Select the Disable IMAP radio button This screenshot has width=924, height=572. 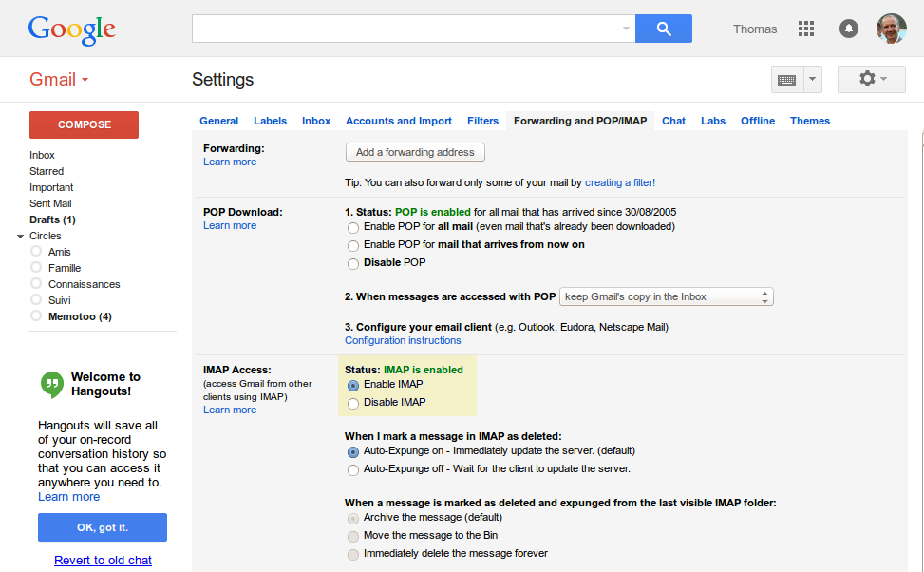tap(353, 404)
